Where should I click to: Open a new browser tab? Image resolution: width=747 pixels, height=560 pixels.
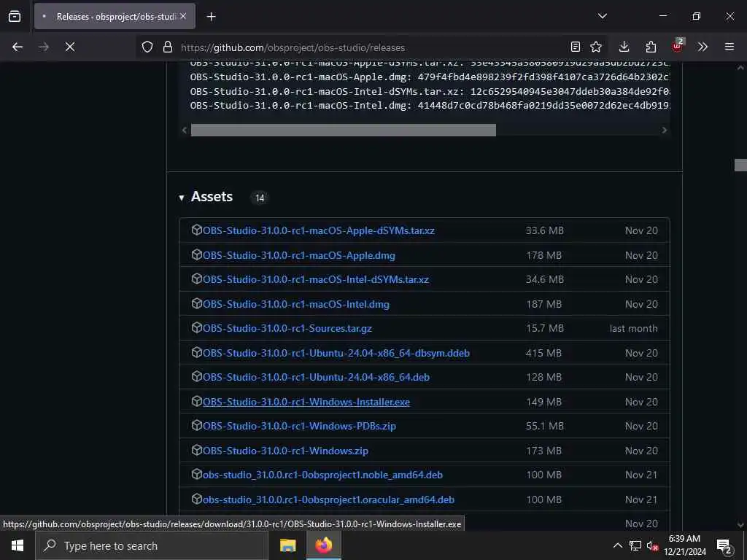pyautogui.click(x=211, y=17)
